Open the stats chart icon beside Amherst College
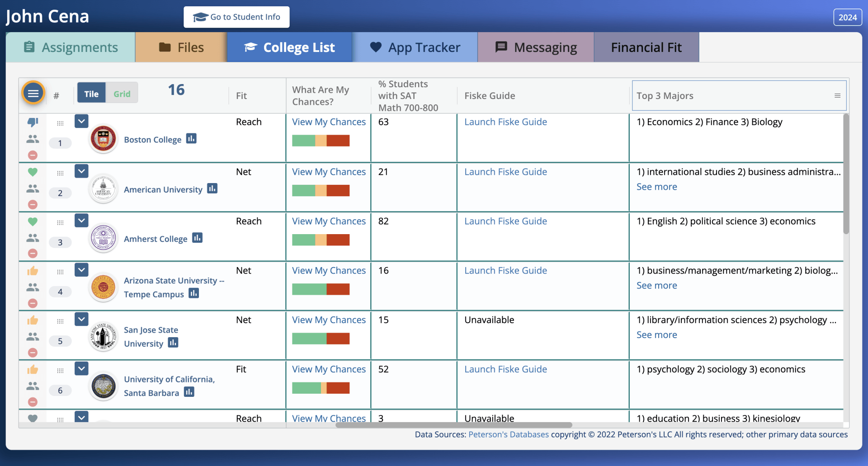Viewport: 868px width, 466px height. coord(197,237)
